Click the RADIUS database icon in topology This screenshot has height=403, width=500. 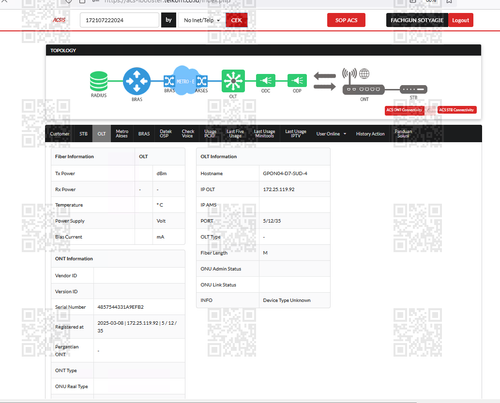pos(99,81)
